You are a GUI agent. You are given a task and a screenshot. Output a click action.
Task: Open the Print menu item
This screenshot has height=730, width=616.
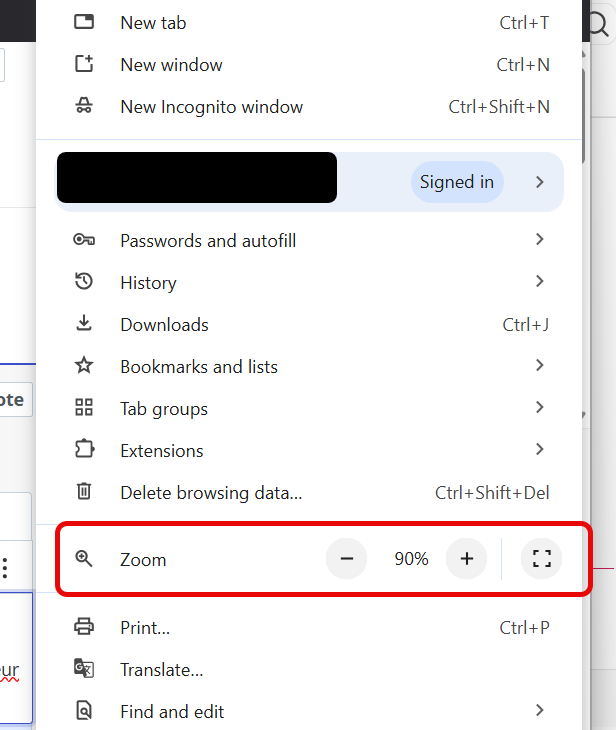[x=145, y=628]
